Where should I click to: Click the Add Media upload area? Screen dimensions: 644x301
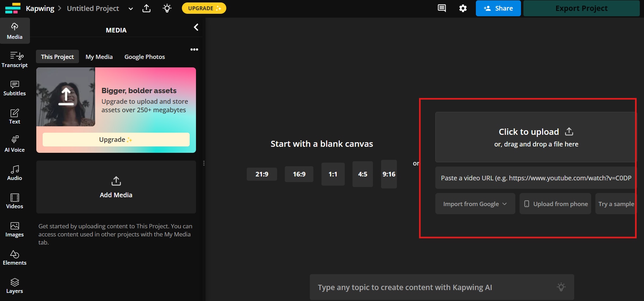(116, 187)
